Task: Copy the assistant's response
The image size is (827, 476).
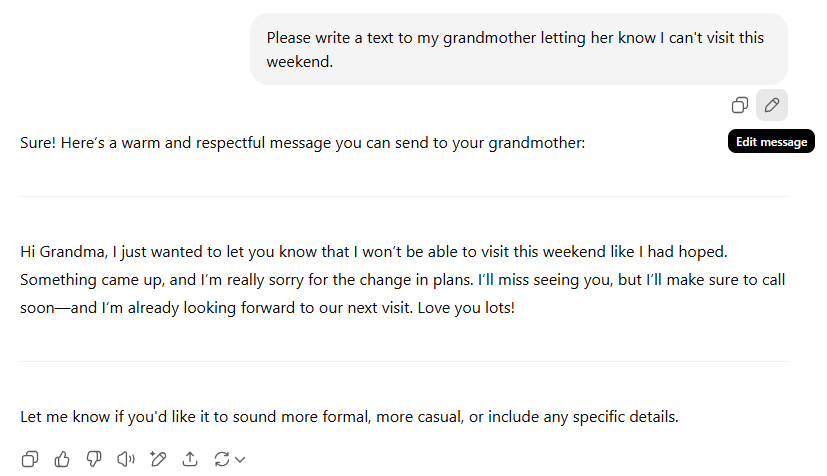Action: coord(30,459)
